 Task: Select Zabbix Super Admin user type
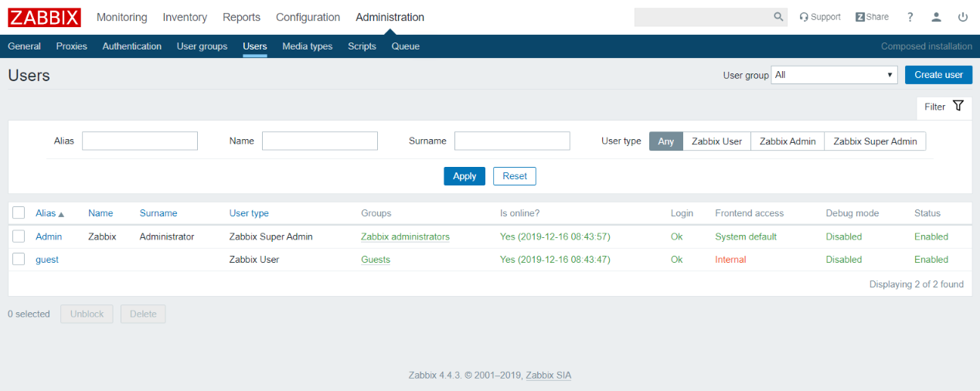tap(875, 141)
